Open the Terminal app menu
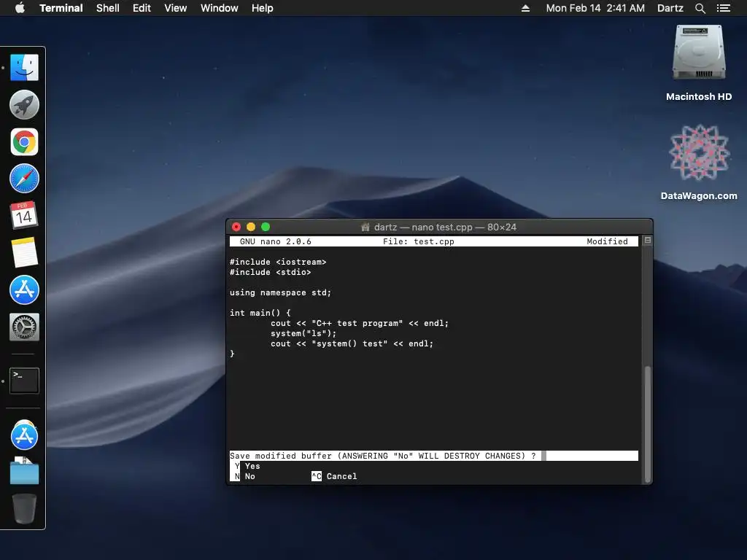Screen dimensions: 747x560 point(61,8)
